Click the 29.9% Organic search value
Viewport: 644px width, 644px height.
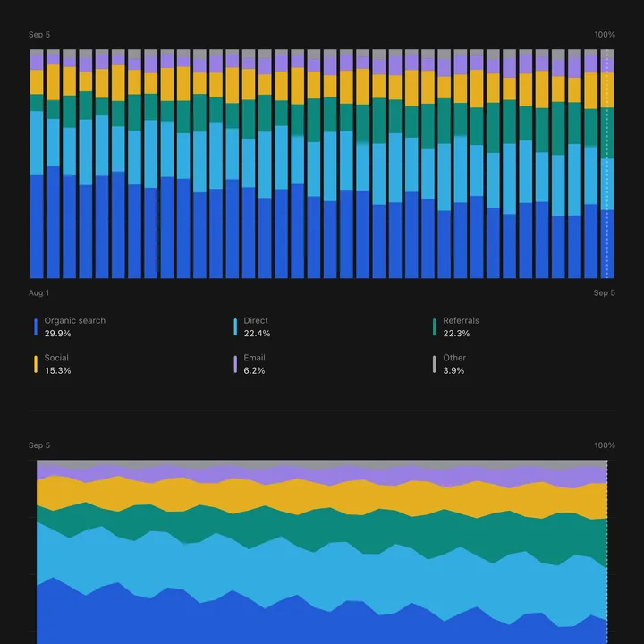(58, 334)
